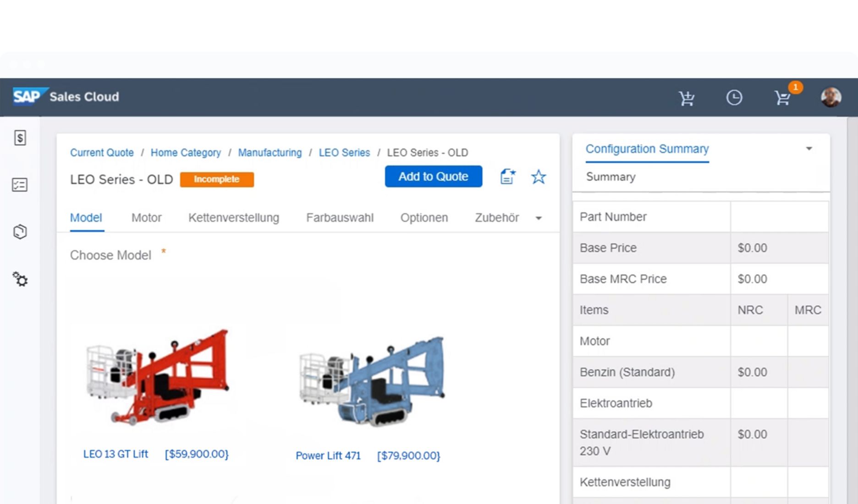Click the copy-to-quote document icon
Viewport: 858px width, 504px height.
507,177
